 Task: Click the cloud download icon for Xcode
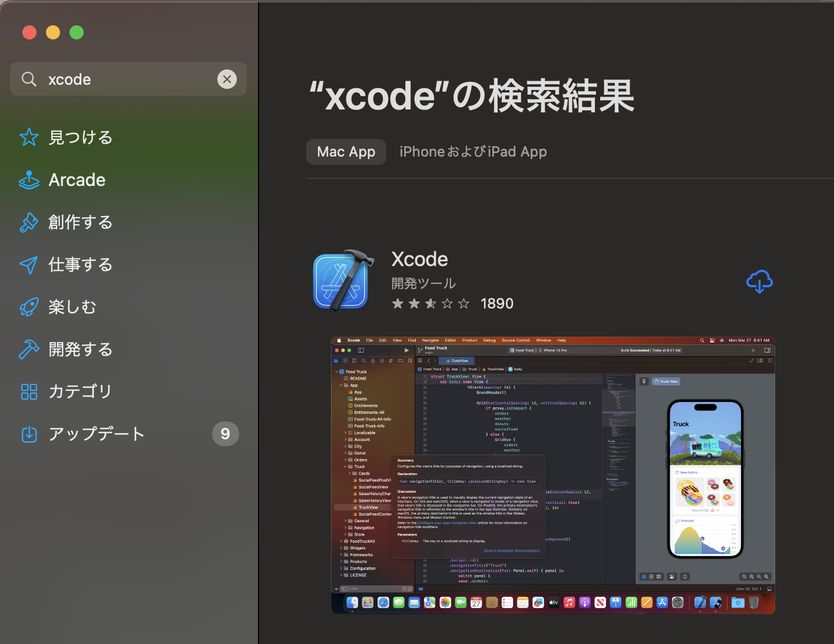click(x=759, y=281)
